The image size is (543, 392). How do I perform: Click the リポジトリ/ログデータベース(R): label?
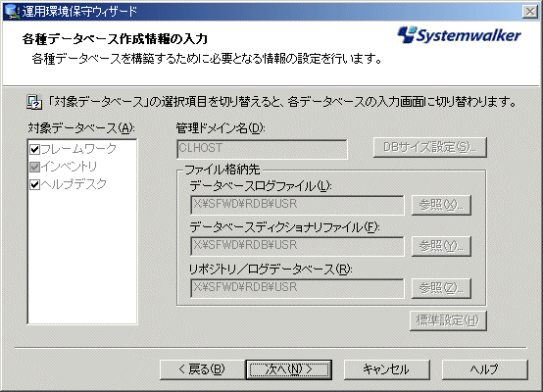pyautogui.click(x=271, y=269)
